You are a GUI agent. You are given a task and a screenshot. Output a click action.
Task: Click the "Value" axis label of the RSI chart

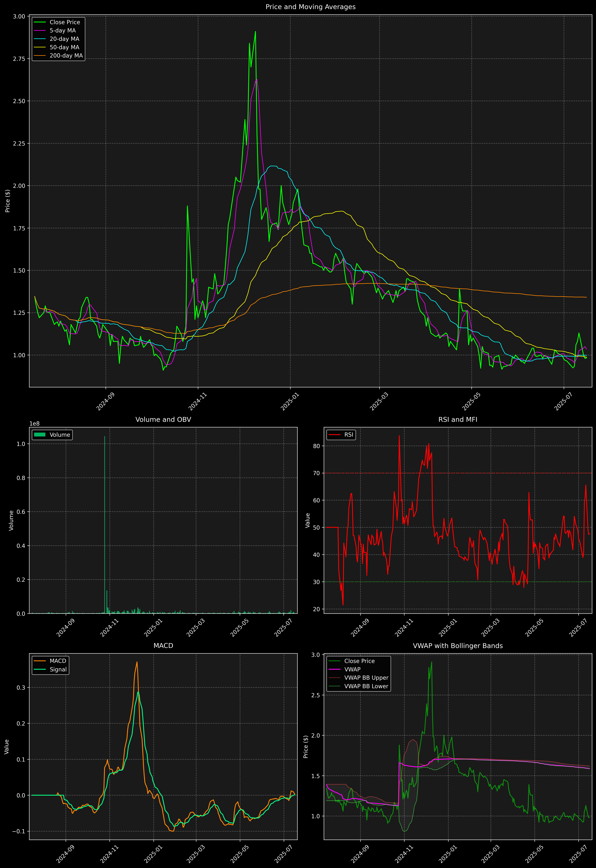(x=308, y=520)
